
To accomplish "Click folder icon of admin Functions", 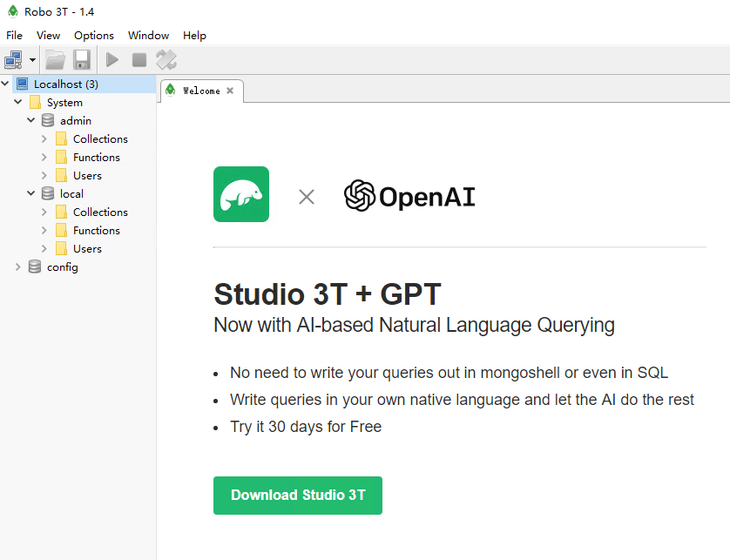I will [61, 157].
